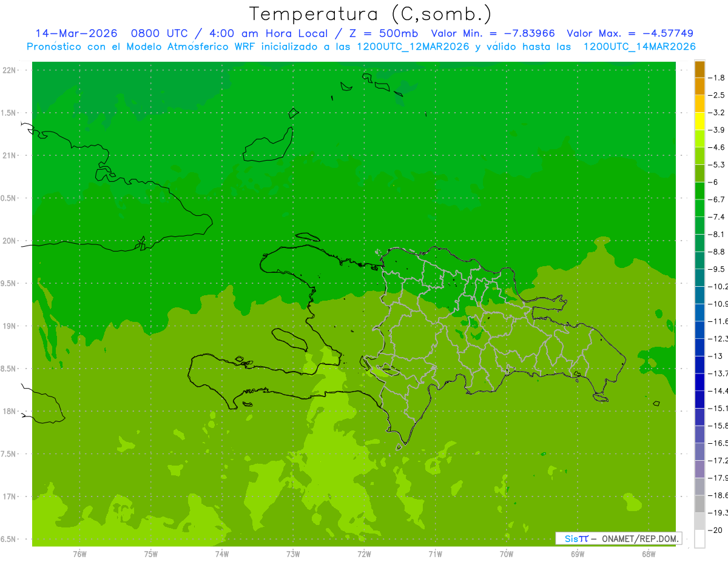Click the "-5.3" colorbar label

tap(717, 165)
